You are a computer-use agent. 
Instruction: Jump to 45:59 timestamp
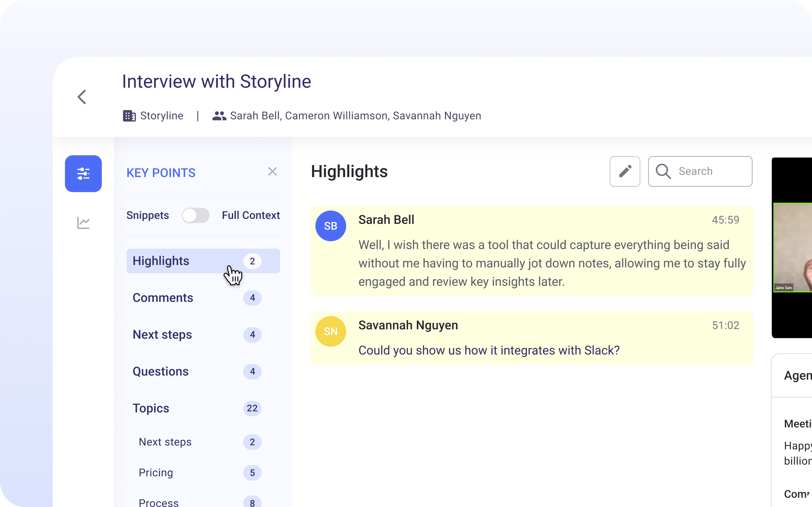725,220
